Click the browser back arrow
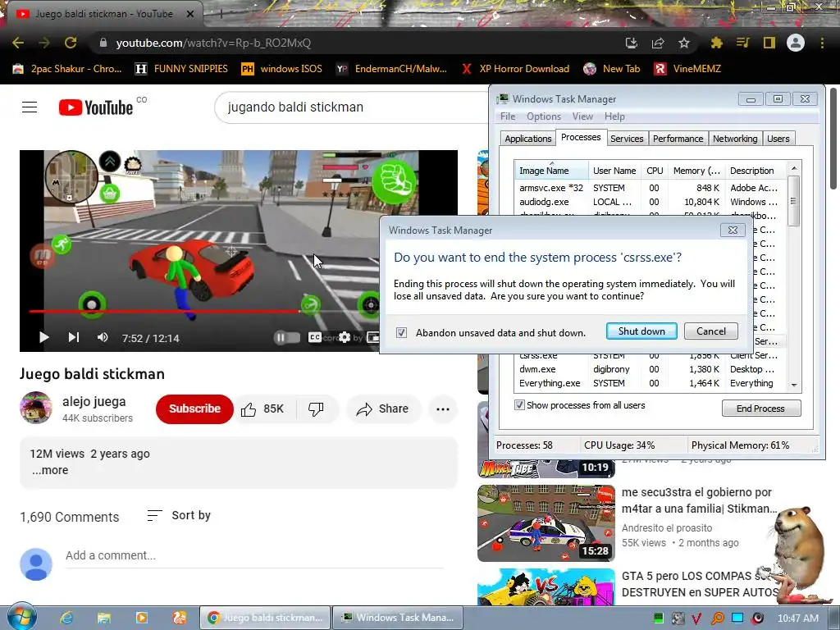This screenshot has width=840, height=630. (18, 43)
